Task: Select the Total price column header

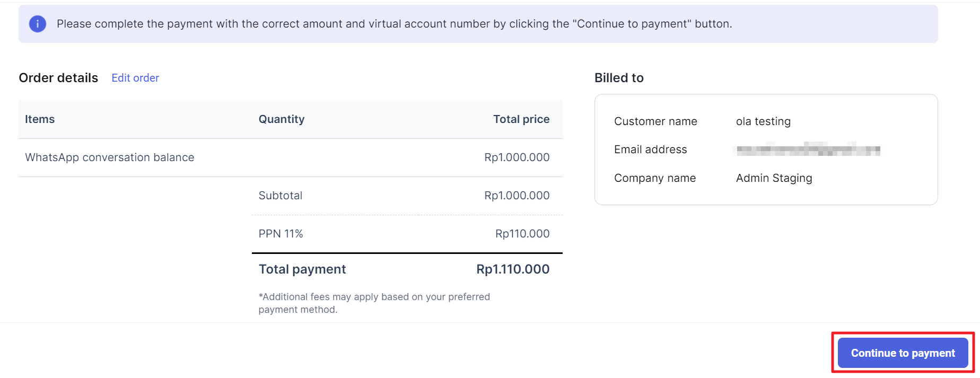Action: [x=521, y=119]
